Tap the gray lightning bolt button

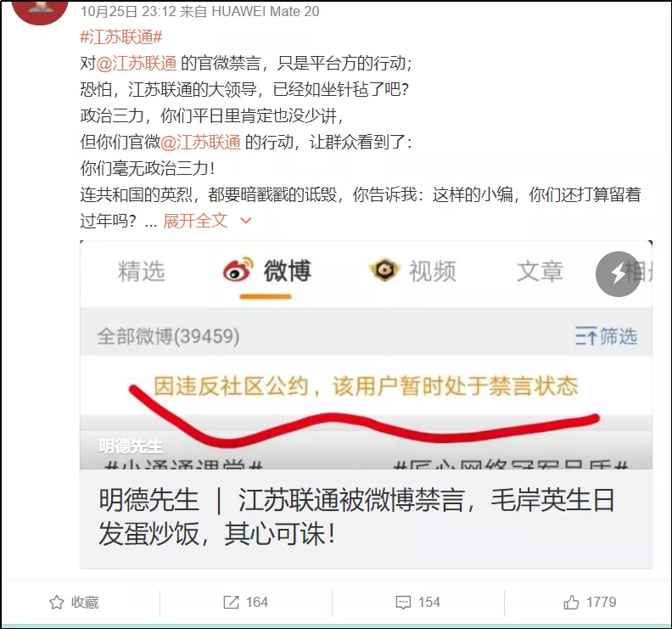pyautogui.click(x=618, y=274)
